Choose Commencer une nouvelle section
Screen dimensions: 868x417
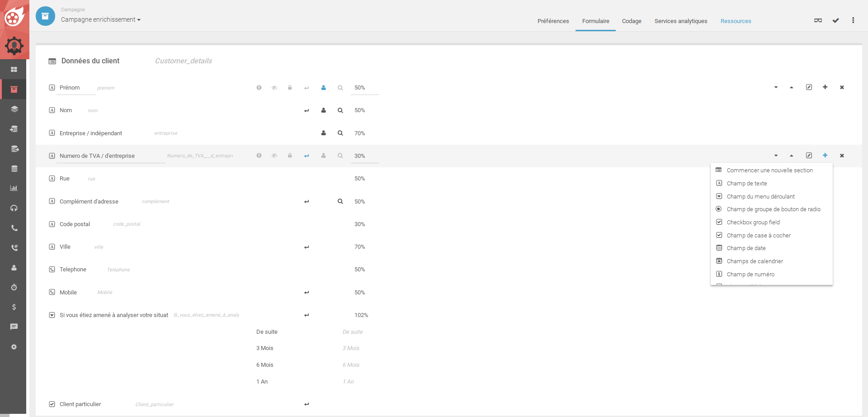point(769,171)
